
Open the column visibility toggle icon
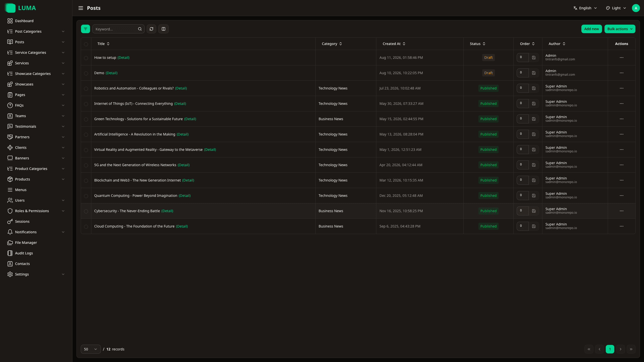(164, 29)
